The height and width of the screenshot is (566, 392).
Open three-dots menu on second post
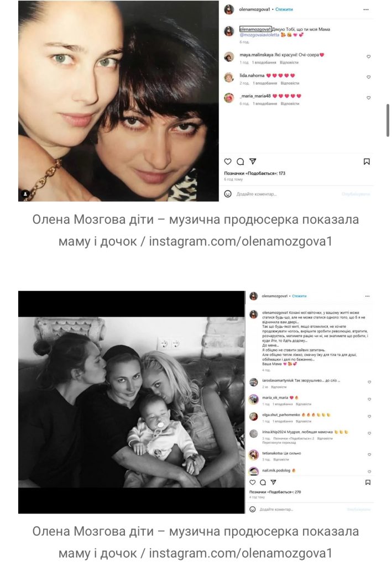[x=367, y=296]
